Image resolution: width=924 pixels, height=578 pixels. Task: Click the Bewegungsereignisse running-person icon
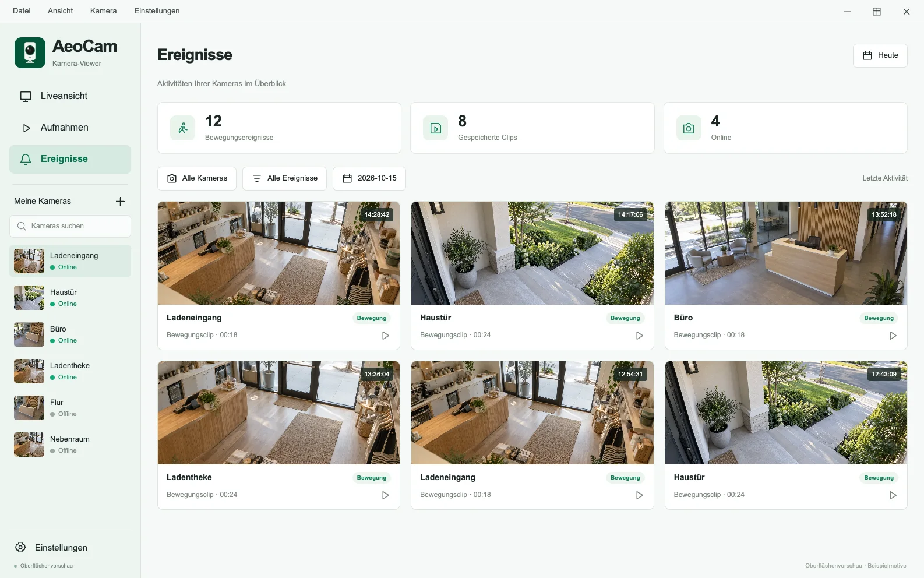pyautogui.click(x=183, y=128)
